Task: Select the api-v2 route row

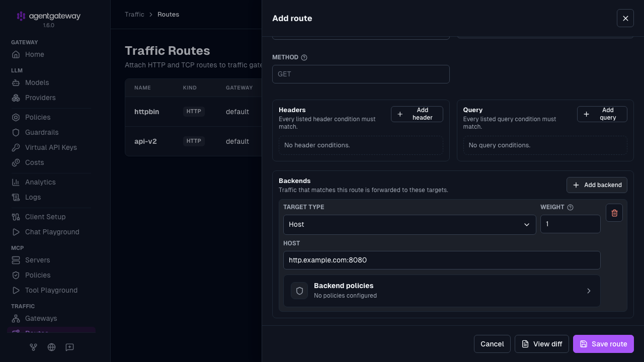Action: 194,141
